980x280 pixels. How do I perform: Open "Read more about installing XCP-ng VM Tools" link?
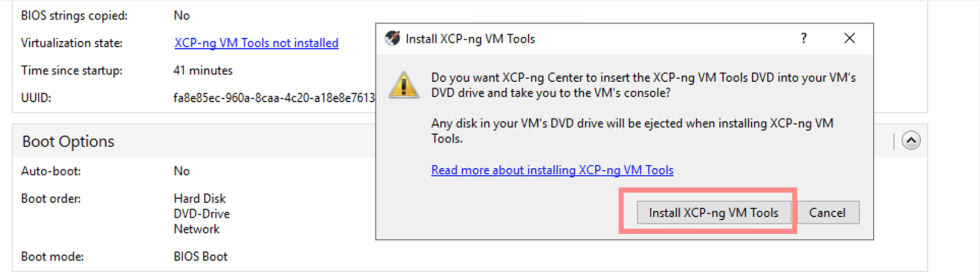[x=552, y=170]
